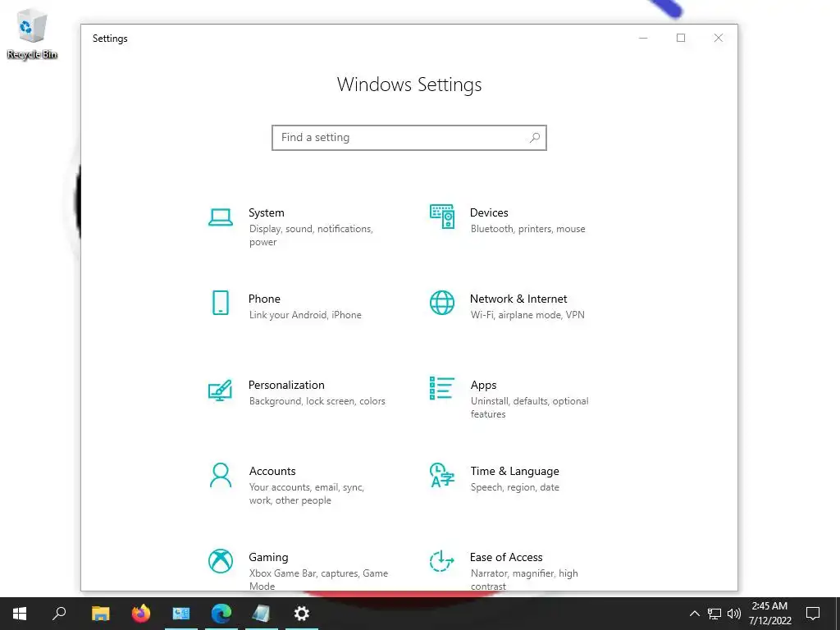Click 'Link your Android, iPhone' text
The width and height of the screenshot is (840, 630).
coord(305,315)
